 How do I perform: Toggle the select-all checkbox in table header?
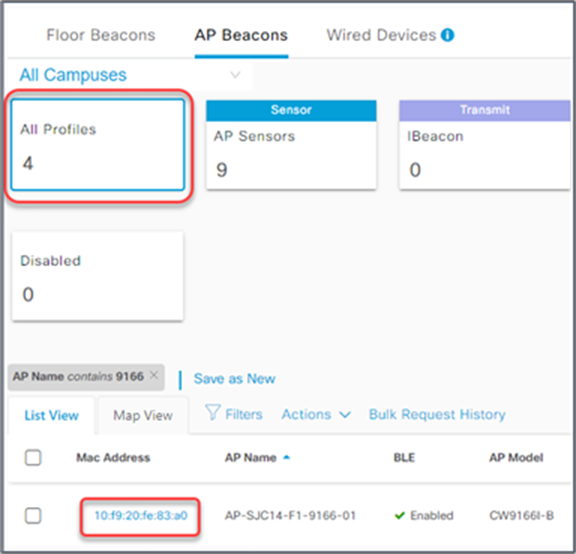point(33,458)
